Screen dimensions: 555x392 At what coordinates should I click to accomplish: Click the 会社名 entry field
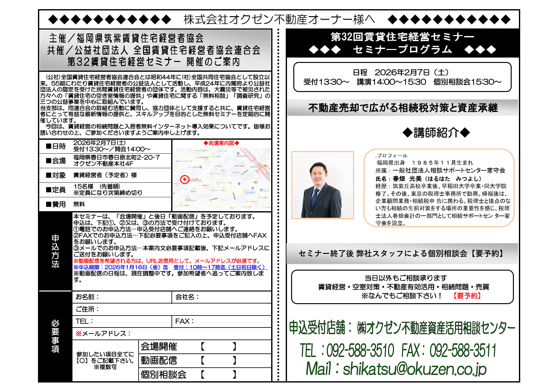click(234, 297)
